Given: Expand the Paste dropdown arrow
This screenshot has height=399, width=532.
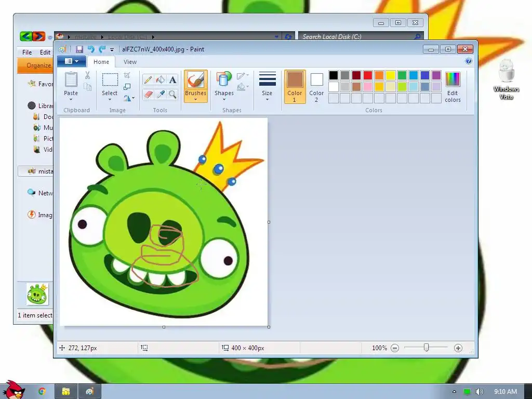Looking at the screenshot, I should click(71, 100).
